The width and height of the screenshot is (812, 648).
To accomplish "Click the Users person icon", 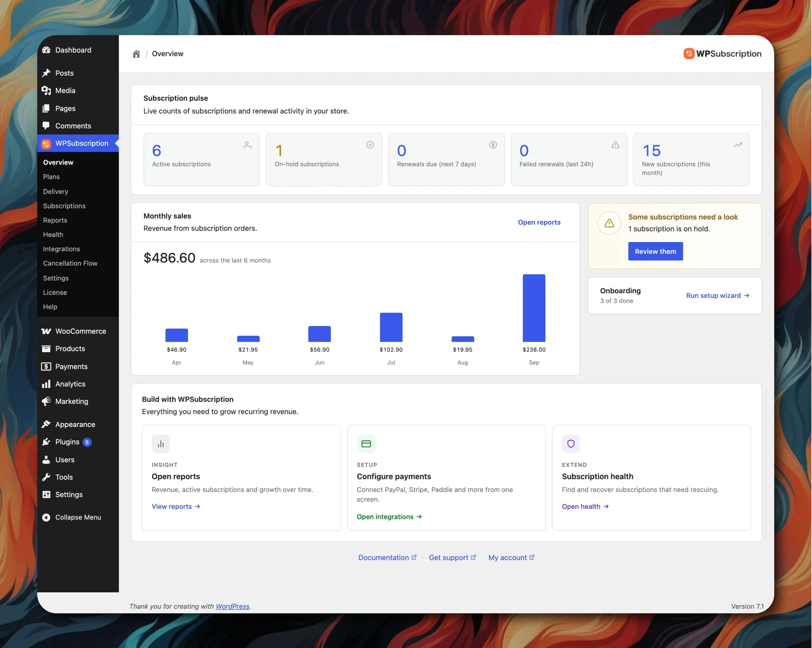I will [x=46, y=459].
